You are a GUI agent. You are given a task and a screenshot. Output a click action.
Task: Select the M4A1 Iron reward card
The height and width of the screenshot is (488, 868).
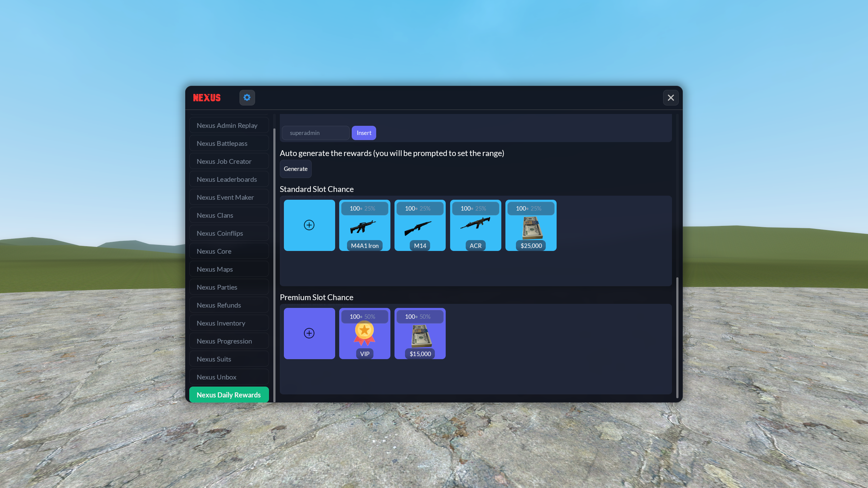click(365, 225)
